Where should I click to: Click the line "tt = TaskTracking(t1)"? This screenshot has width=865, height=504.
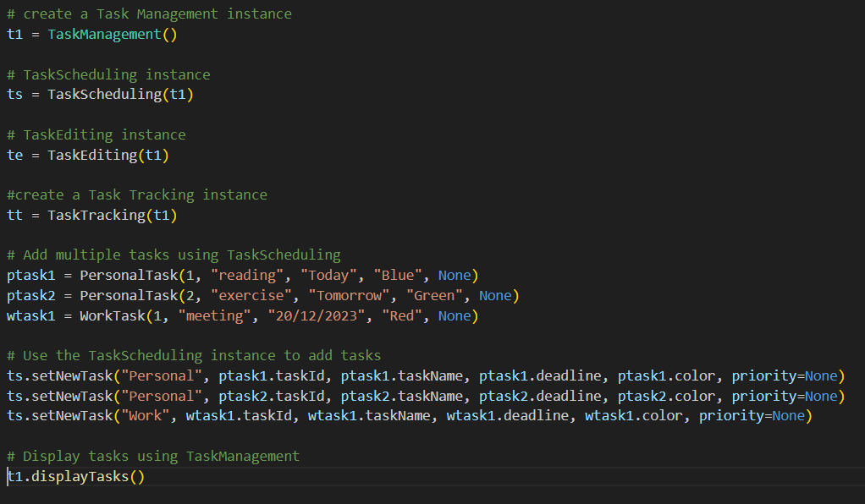(x=92, y=215)
